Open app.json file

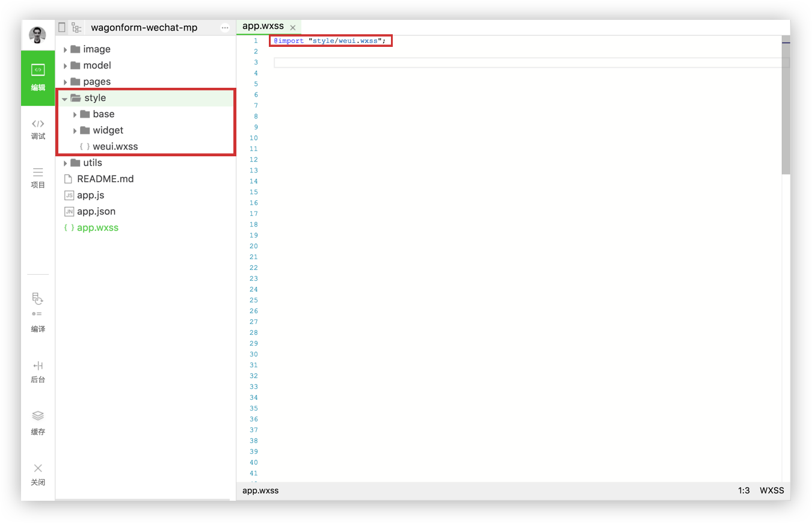click(x=96, y=212)
